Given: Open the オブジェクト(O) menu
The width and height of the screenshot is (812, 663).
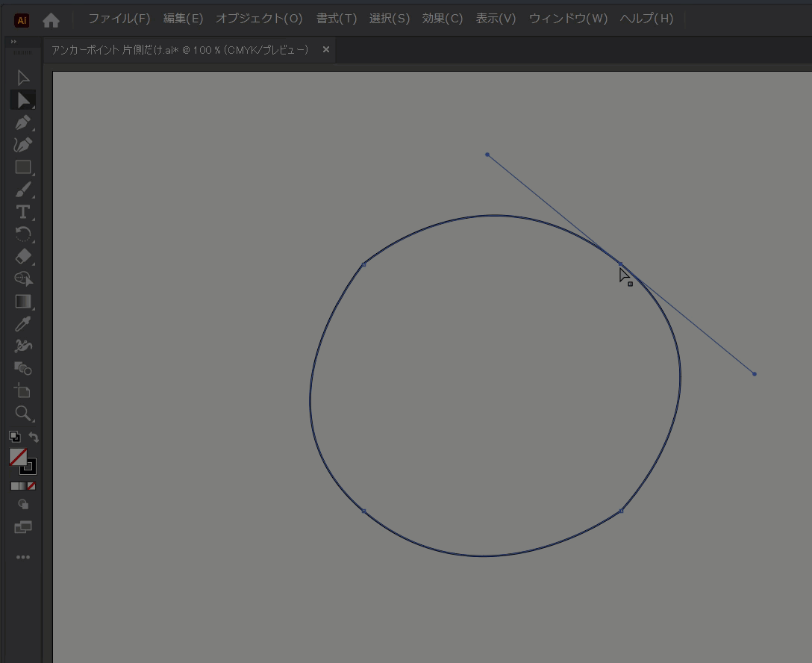Looking at the screenshot, I should coord(259,19).
